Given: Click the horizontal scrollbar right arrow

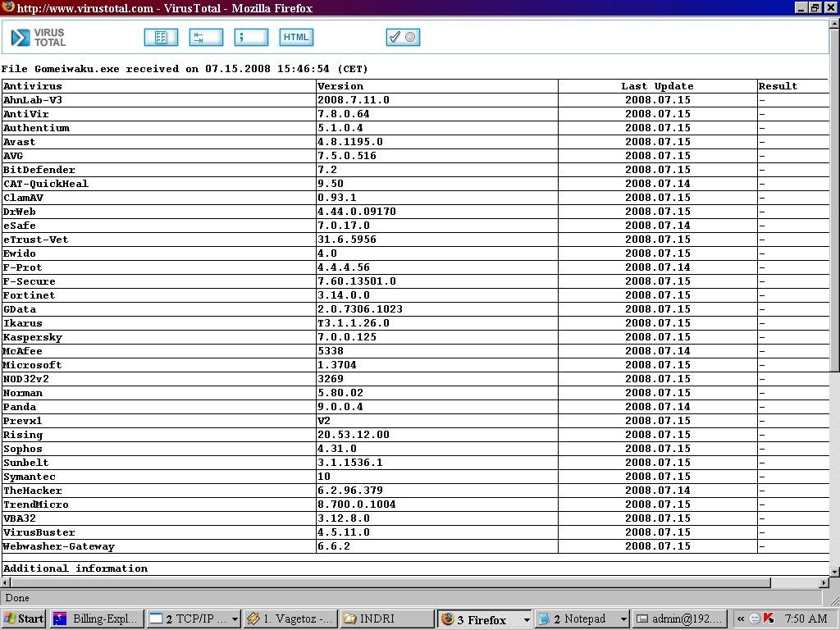Looking at the screenshot, I should 824,582.
